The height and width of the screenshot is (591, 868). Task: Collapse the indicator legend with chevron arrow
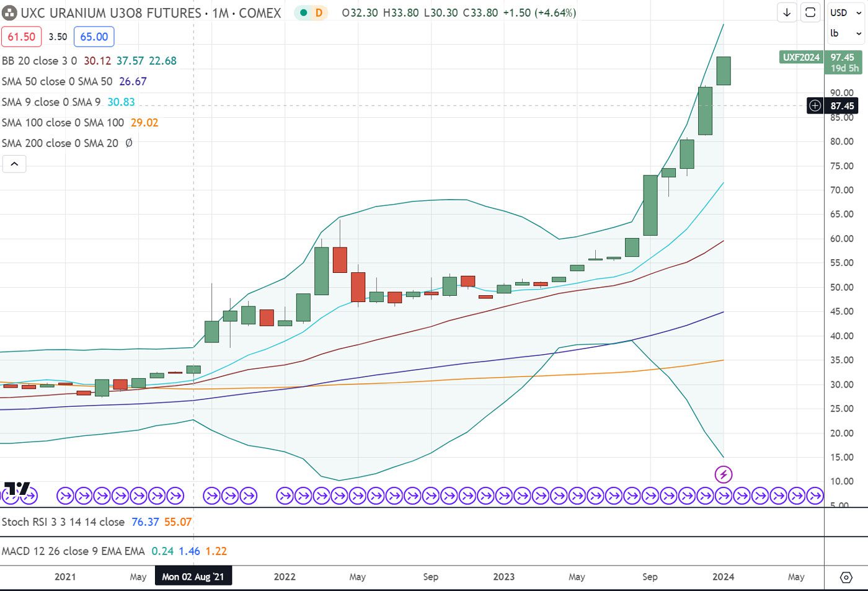(14, 164)
